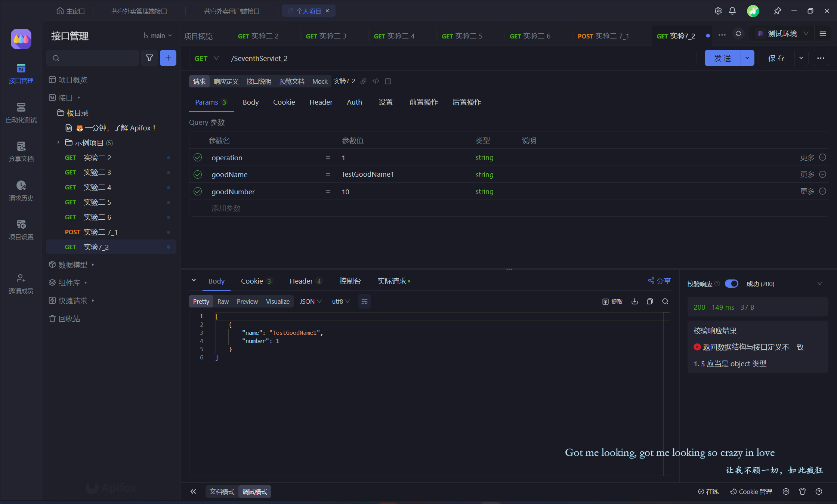Image resolution: width=837 pixels, height=504 pixels.
Task: Click the 保存 save button
Action: pyautogui.click(x=776, y=58)
